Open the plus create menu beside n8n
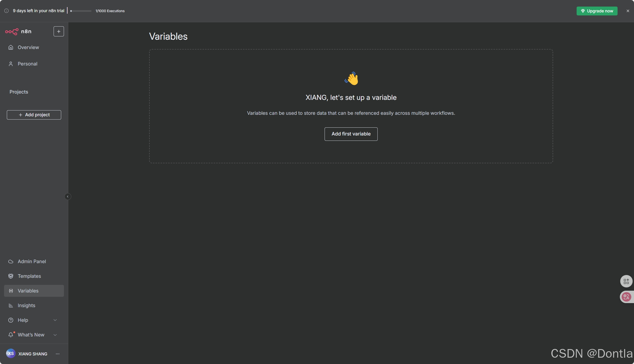This screenshot has height=364, width=634. point(59,31)
